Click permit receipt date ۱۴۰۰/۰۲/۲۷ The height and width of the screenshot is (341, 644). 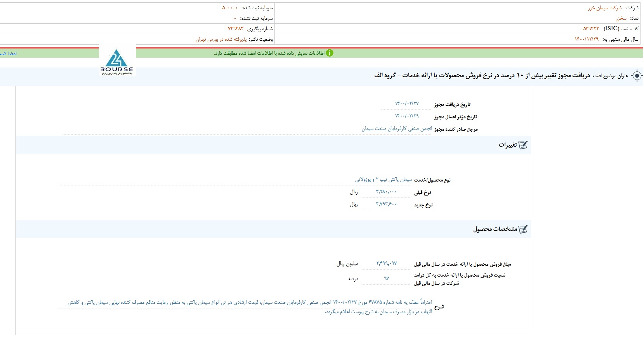[407, 104]
